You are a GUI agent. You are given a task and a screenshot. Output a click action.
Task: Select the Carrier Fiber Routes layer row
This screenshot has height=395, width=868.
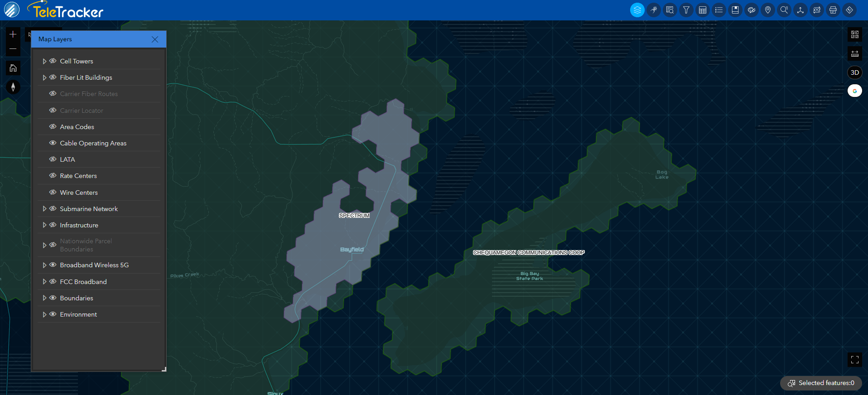[x=99, y=94]
